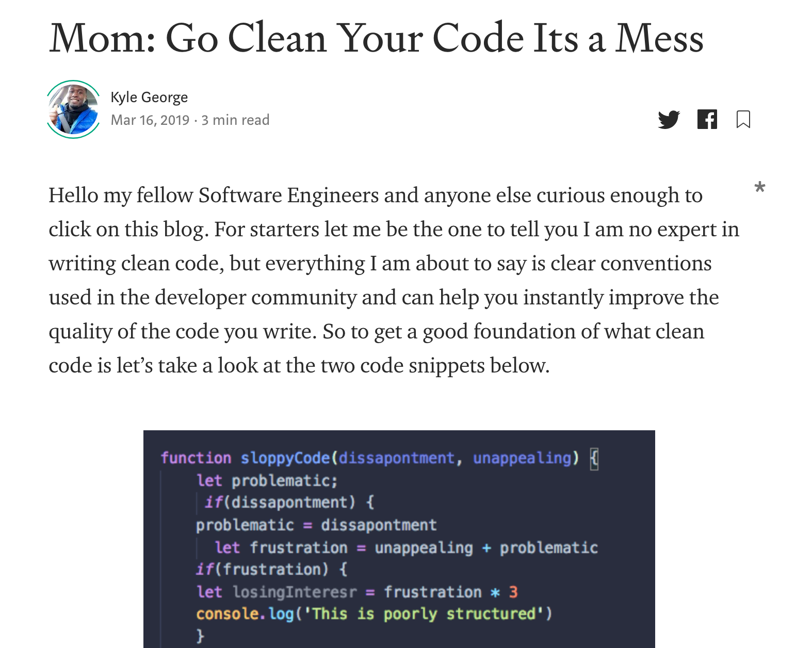Image resolution: width=812 pixels, height=648 pixels.
Task: Open the sloppyCode code snippet image
Action: [399, 539]
